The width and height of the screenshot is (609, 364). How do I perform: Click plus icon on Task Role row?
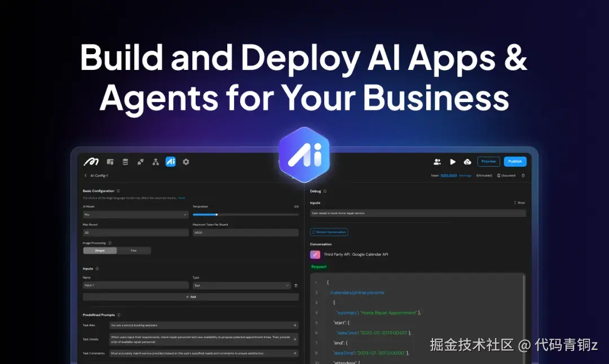[x=295, y=325]
